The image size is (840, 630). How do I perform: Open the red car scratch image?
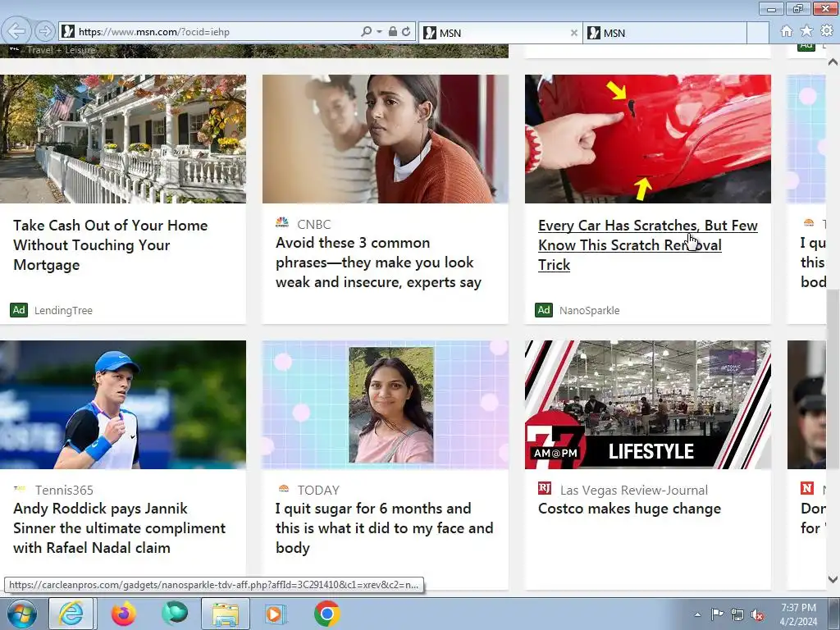(648, 139)
